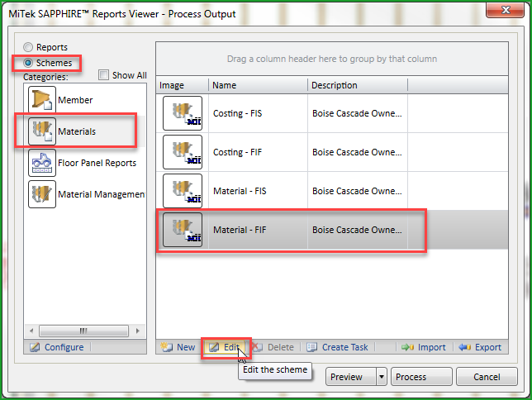The image size is (532, 400).
Task: Click the description cell of Material - FIF
Action: (357, 230)
